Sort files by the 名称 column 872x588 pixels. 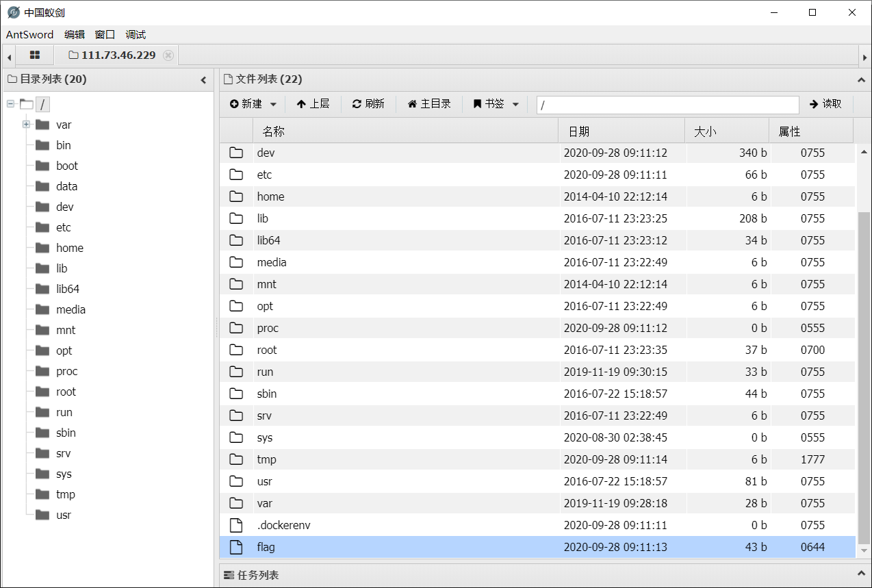coord(405,131)
